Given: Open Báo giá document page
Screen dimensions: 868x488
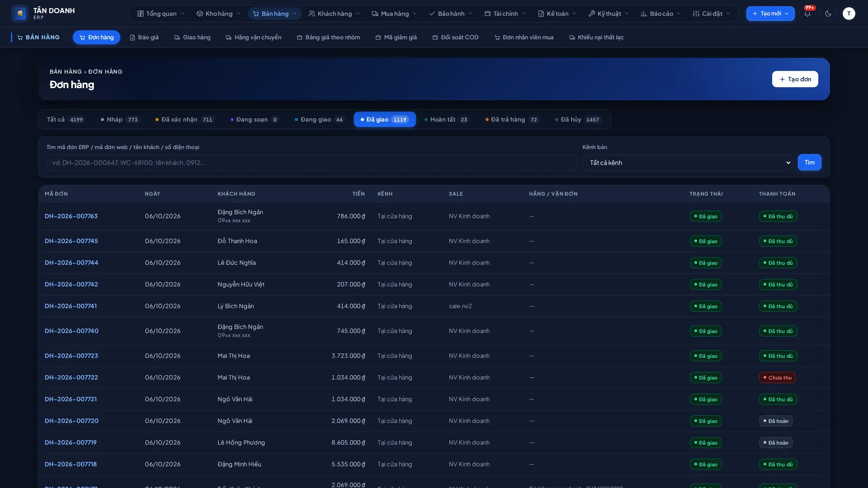Looking at the screenshot, I should pyautogui.click(x=144, y=37).
